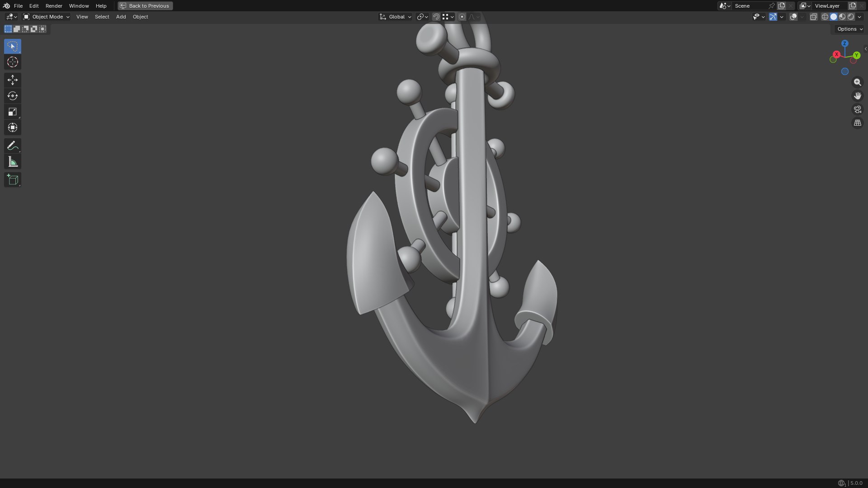This screenshot has width=868, height=488.
Task: Switch to solid shading
Action: 834,17
